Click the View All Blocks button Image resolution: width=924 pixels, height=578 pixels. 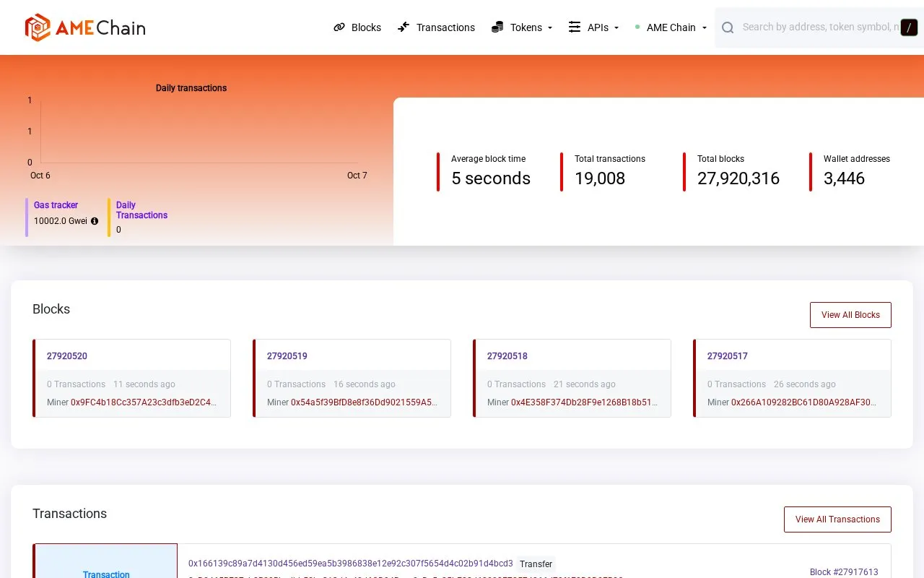[850, 315]
